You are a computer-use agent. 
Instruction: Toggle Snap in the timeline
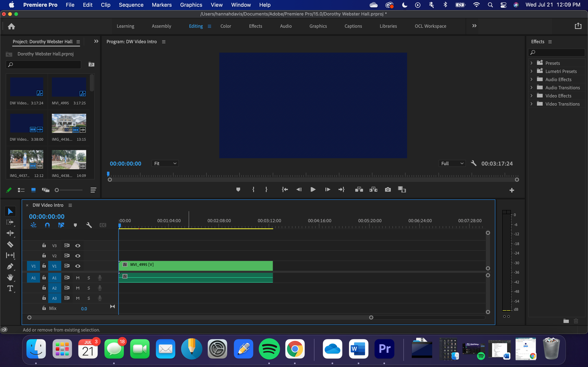[x=47, y=225]
